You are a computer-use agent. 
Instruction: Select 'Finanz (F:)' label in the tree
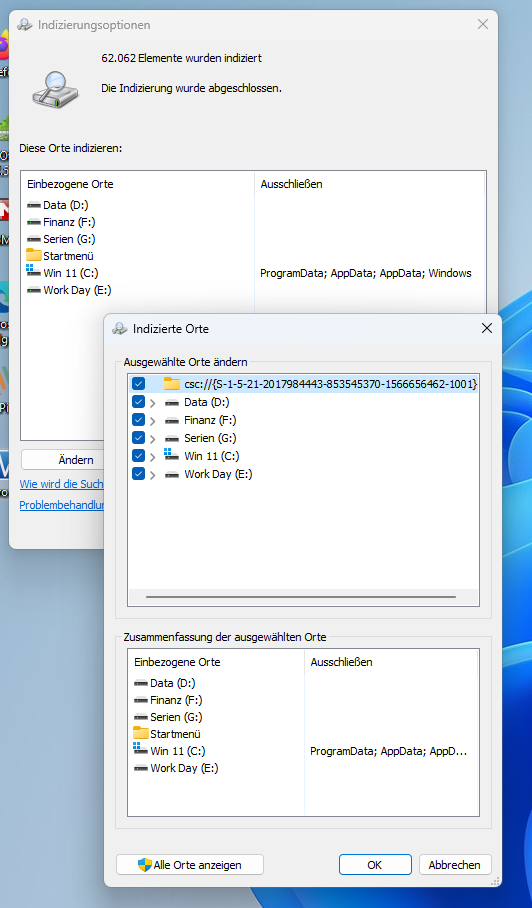click(x=210, y=420)
